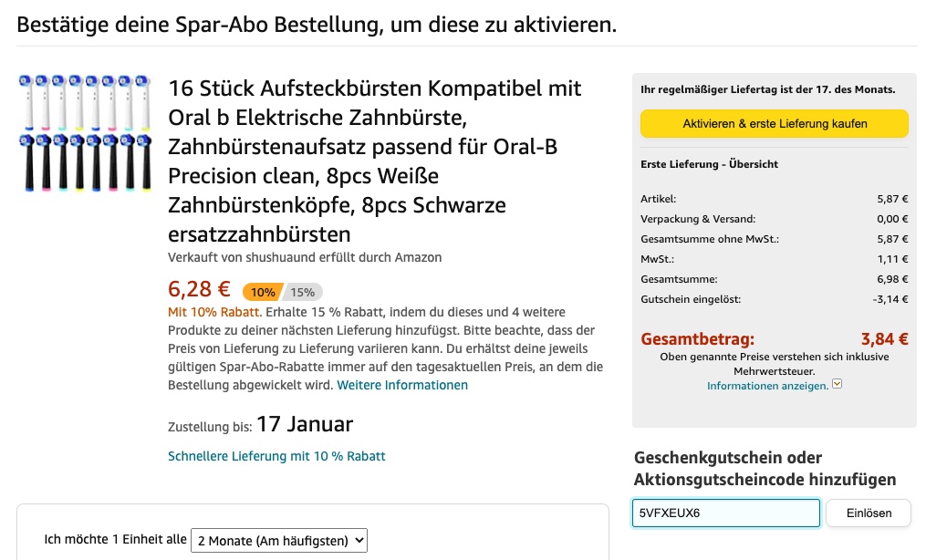Click the Erste Lieferung - Übersicht heading

709,164
